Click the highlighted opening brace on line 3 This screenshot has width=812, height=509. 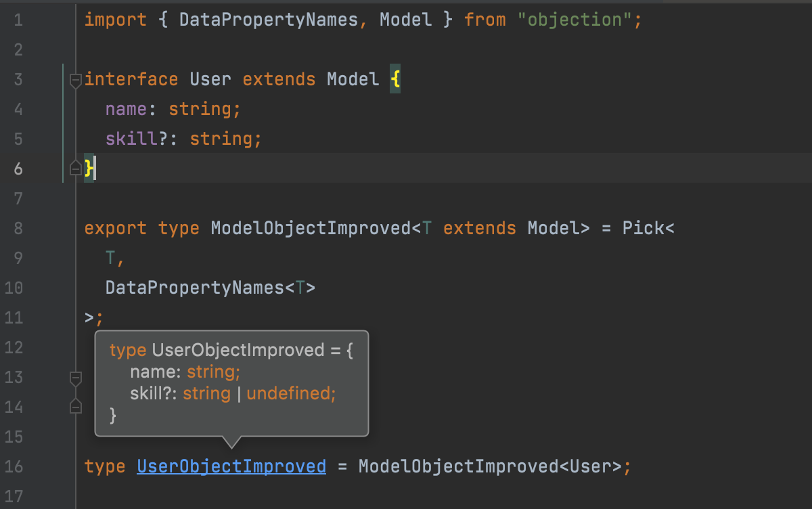[395, 79]
